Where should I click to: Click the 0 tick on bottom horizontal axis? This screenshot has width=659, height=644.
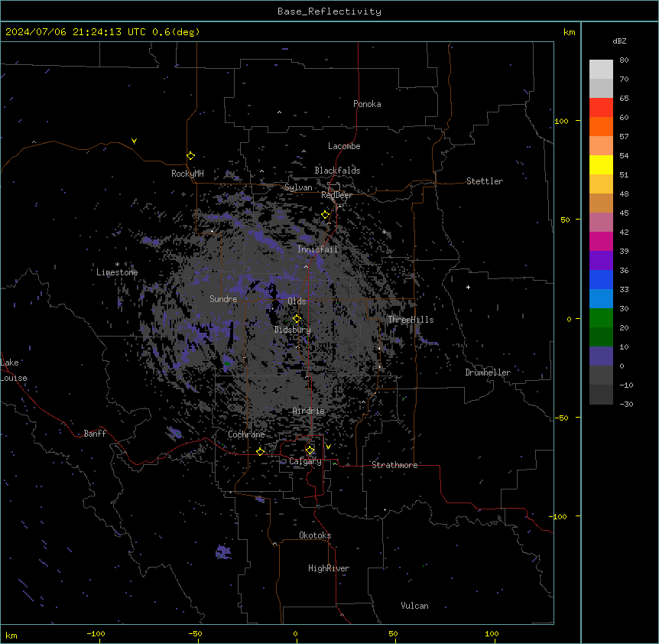295,633
